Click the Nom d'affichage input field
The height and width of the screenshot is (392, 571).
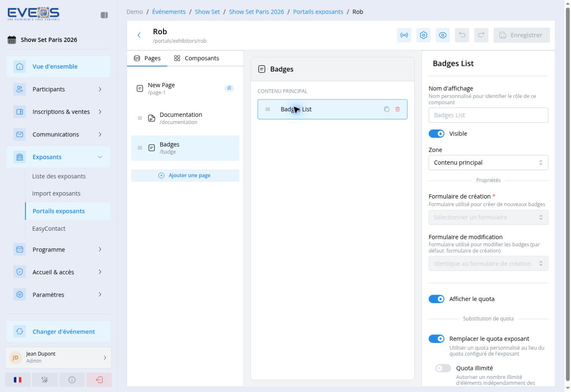[488, 115]
